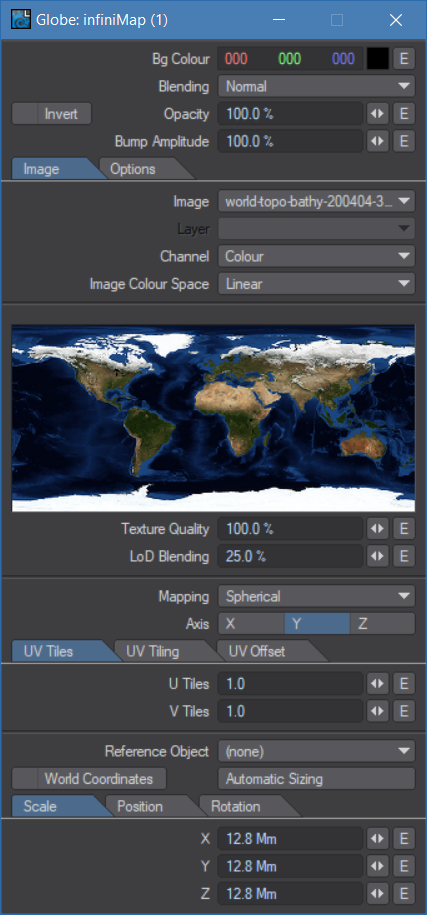Click the Texture Quality slider arrows icon
Viewport: 427px width, 915px height.
378,529
